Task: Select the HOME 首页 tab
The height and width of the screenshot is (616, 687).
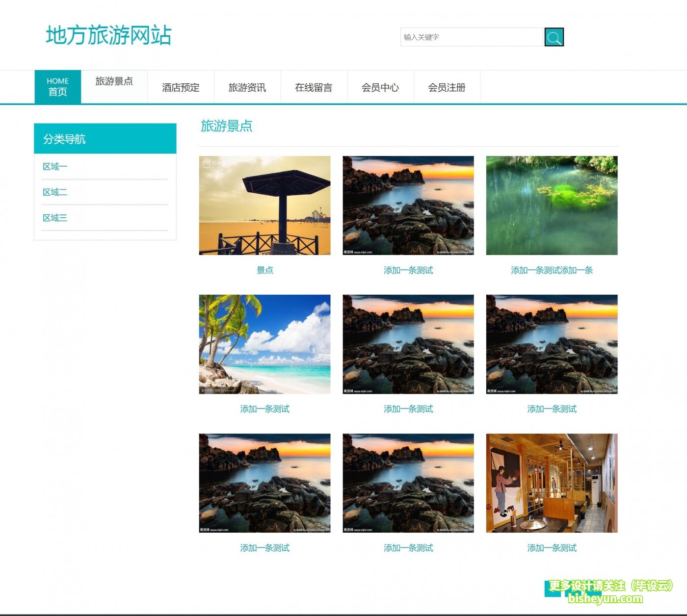Action: pos(57,86)
